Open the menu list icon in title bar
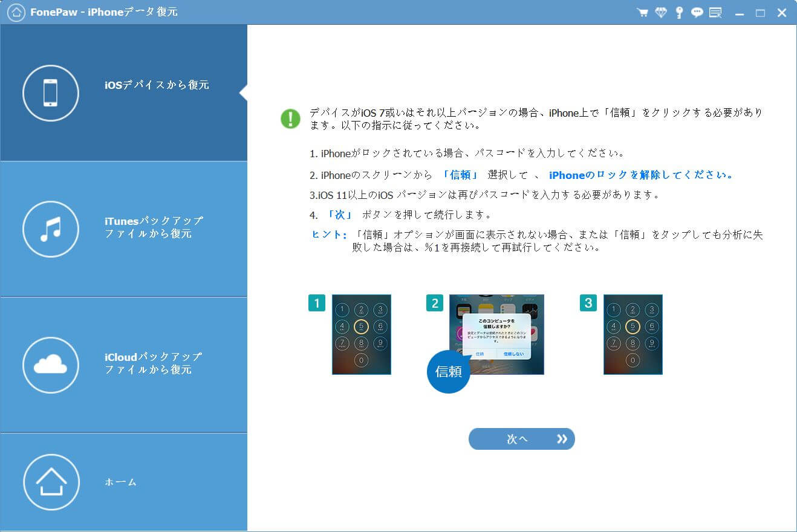Screen dimensions: 797x532 [716, 13]
